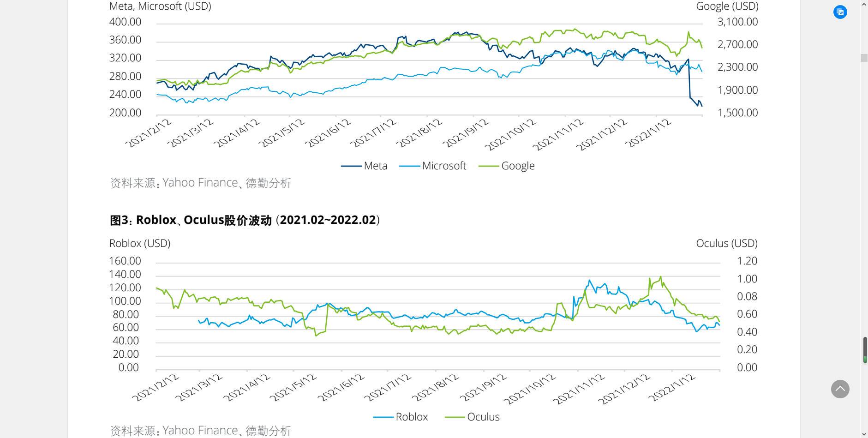
Task: Click the Roblox legend label
Action: tap(412, 417)
